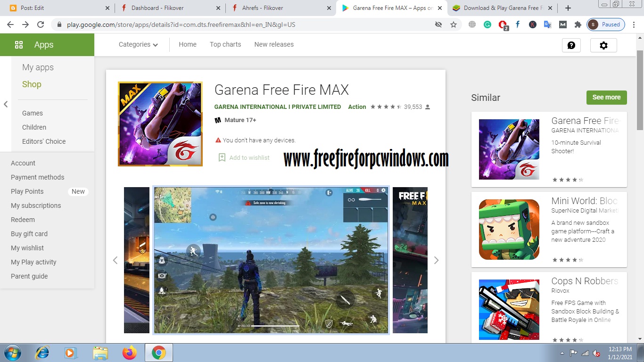Click the 39,553 ratings count
Viewport: 644px width, 362px height.
click(x=413, y=107)
